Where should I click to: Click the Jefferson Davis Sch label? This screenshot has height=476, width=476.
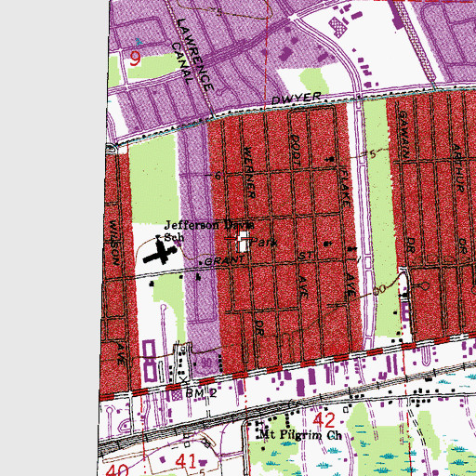pos(209,231)
